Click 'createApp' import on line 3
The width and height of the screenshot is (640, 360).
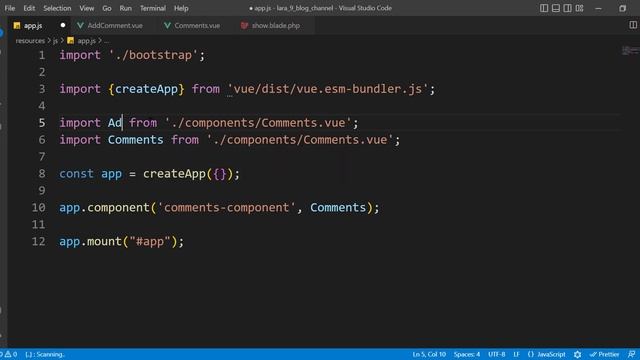(146, 89)
